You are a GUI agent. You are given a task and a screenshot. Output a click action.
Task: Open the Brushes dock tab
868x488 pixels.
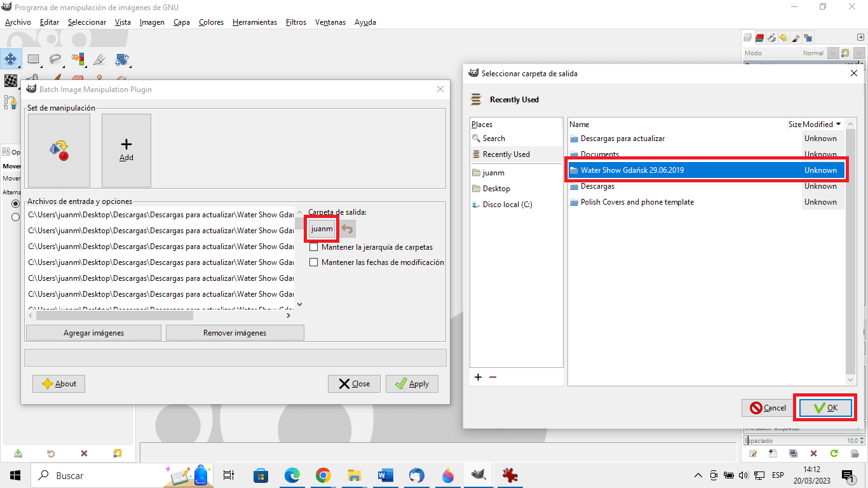tap(796, 37)
